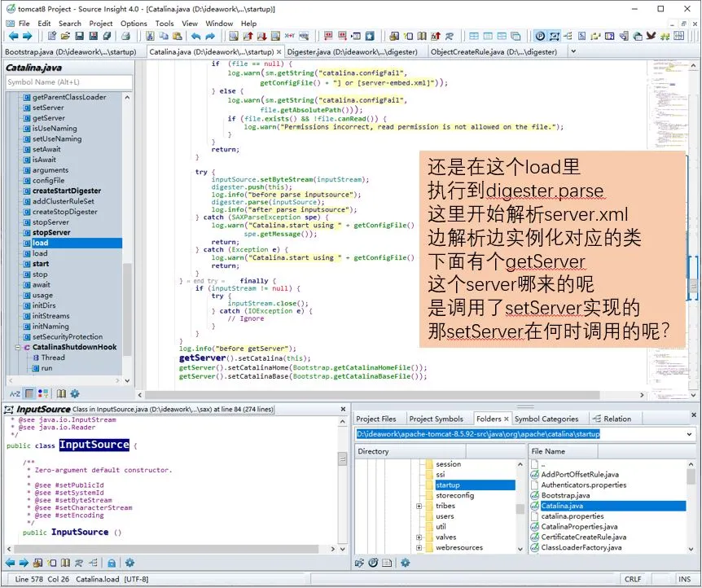Close the Folders tab
Viewport: 702px width, 588px height.
click(x=507, y=419)
